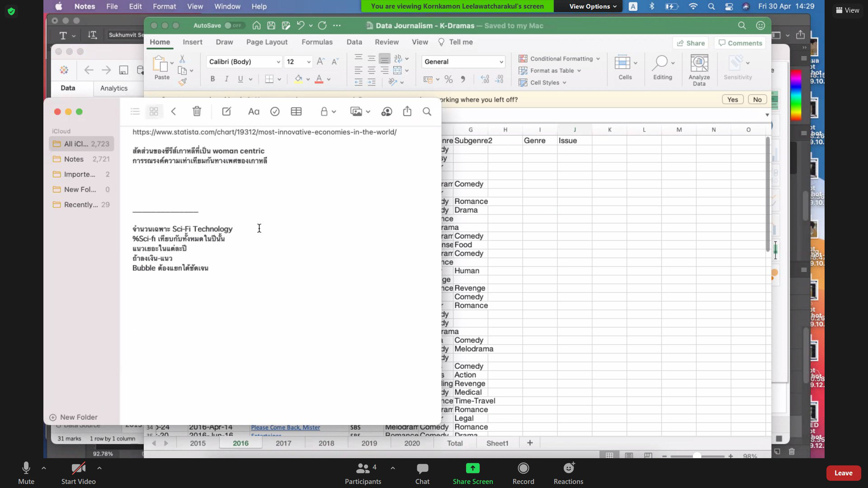Viewport: 868px width, 488px height.
Task: Cut selection with scissors icon
Action: click(182, 59)
